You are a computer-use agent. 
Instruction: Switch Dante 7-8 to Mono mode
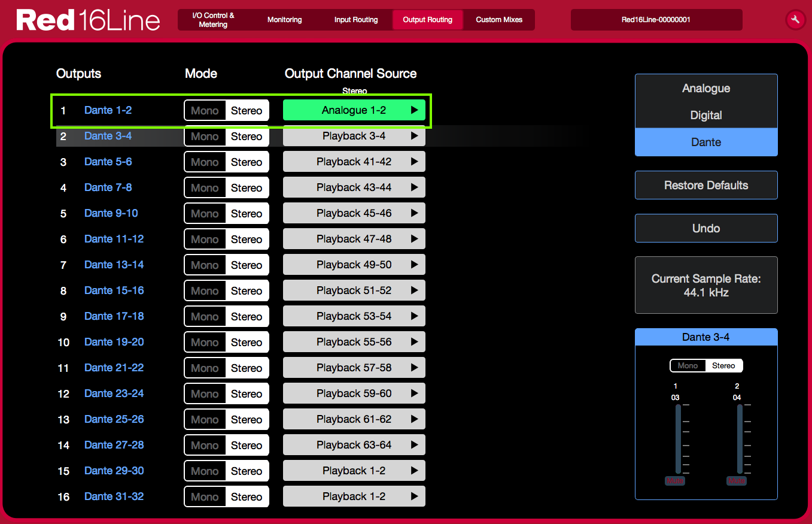pos(205,187)
